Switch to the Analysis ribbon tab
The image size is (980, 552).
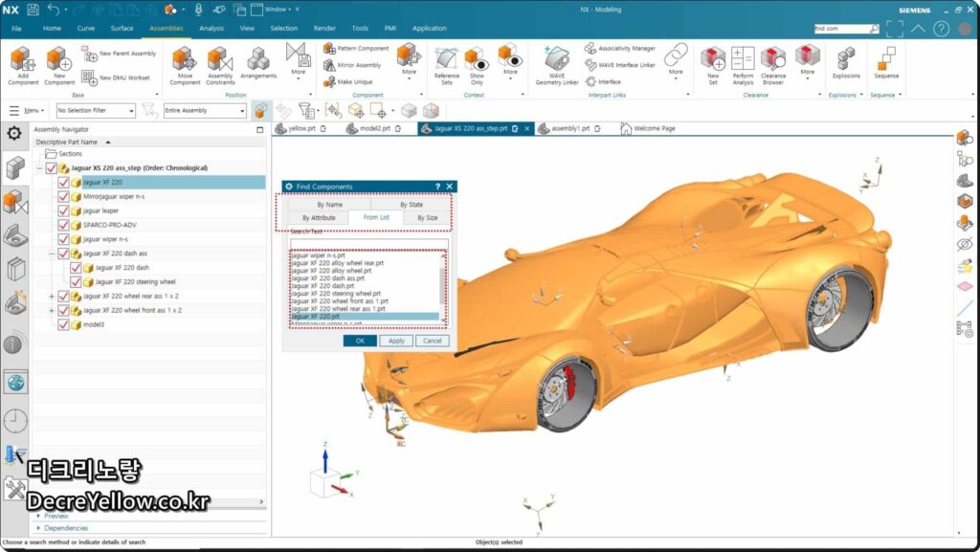point(212,29)
